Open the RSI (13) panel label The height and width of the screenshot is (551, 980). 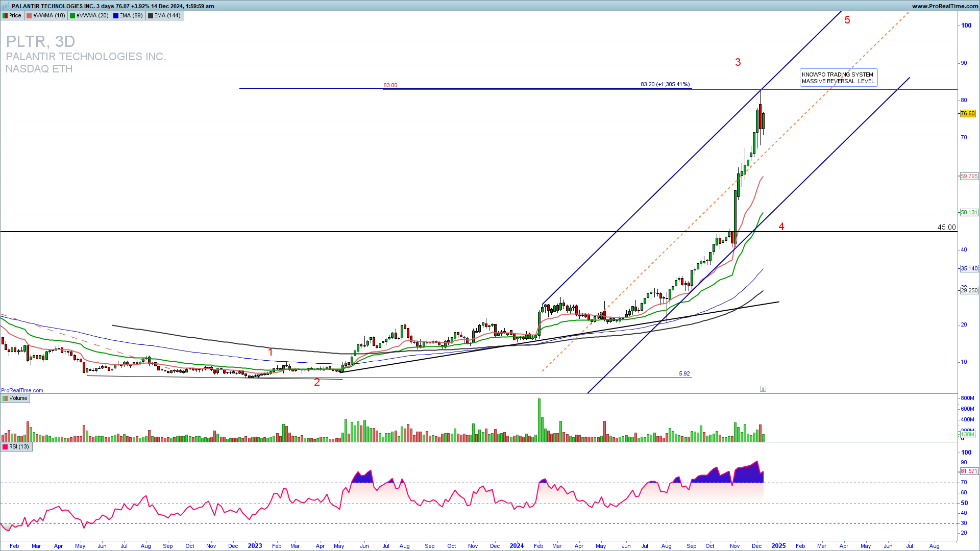(x=16, y=446)
